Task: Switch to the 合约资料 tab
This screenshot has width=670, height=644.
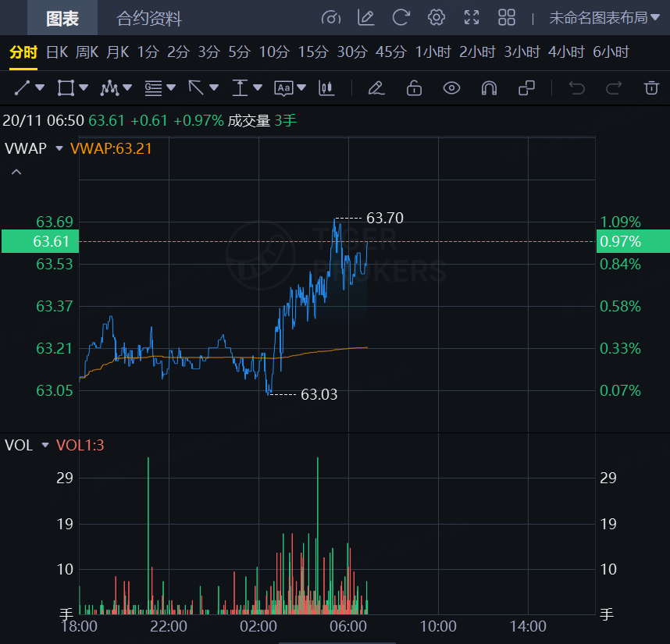Action: 149,18
